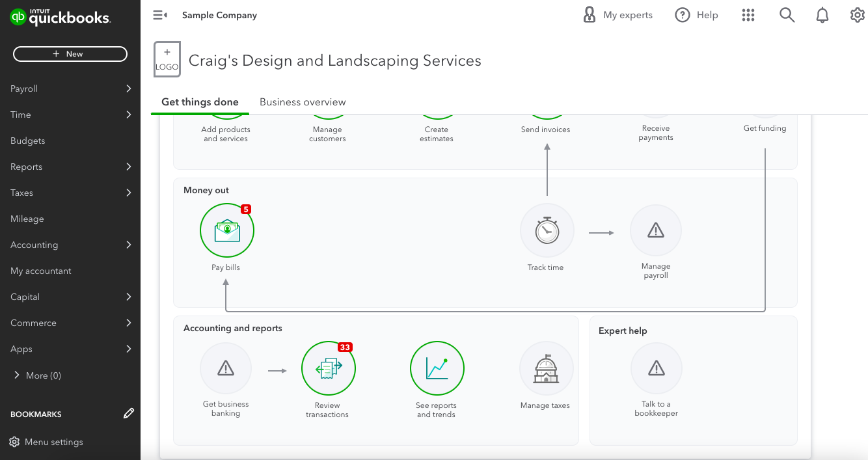Screen dimensions: 868x460
Task: Open the top-bar Settings gear
Action: [857, 14]
